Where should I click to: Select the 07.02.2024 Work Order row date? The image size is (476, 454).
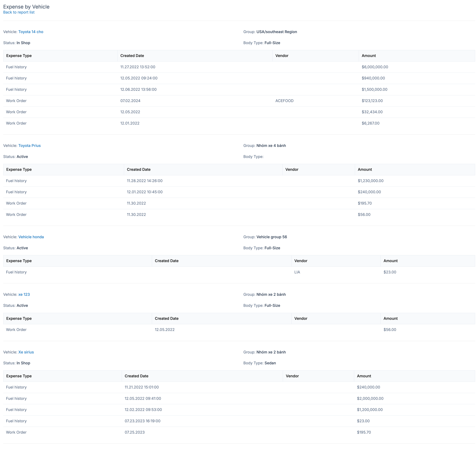tap(130, 101)
